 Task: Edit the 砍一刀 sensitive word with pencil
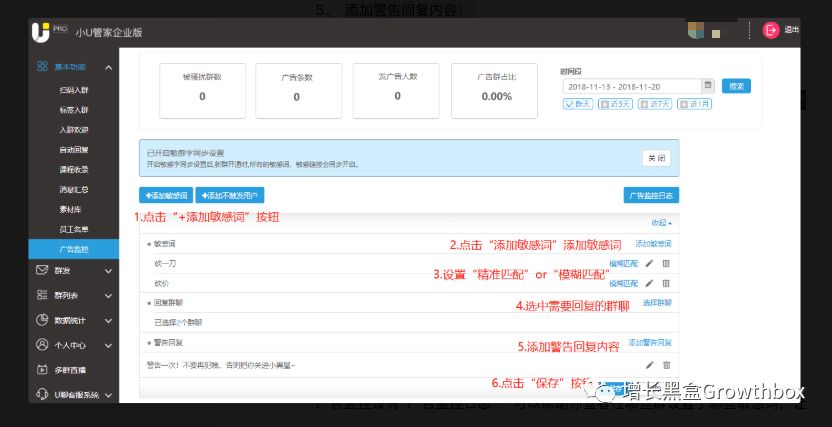coord(649,264)
